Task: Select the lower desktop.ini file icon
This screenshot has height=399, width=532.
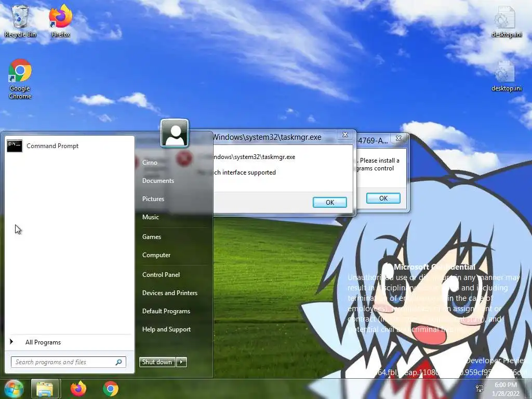Action: click(x=506, y=76)
